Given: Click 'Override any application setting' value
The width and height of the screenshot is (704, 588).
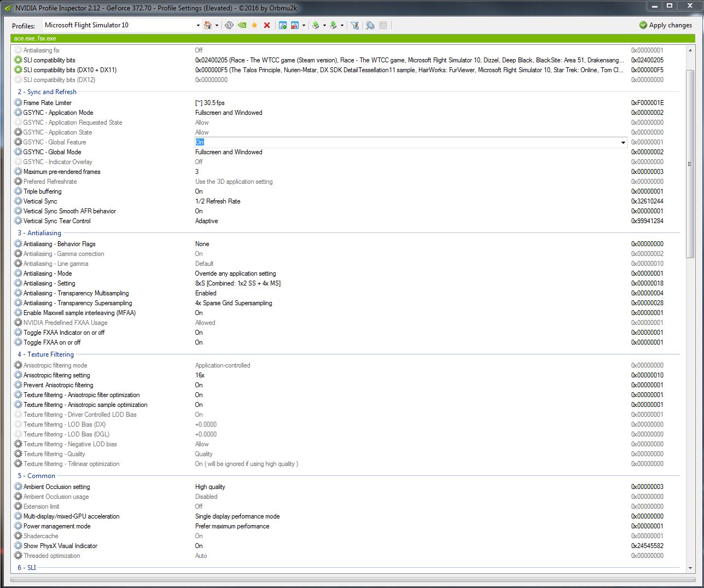Looking at the screenshot, I should (236, 273).
